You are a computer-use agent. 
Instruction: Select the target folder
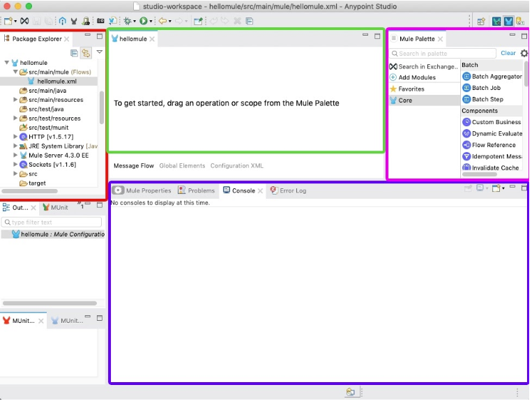click(33, 183)
